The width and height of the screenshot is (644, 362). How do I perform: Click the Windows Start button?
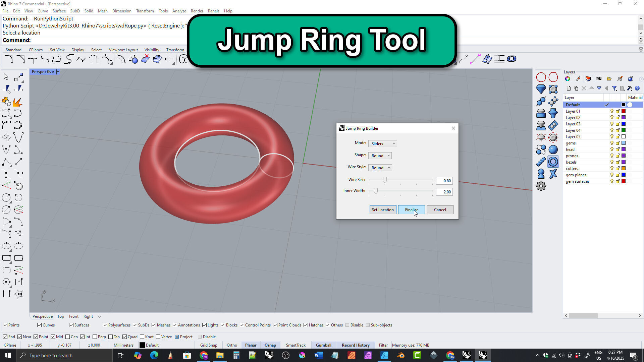[x=8, y=355]
